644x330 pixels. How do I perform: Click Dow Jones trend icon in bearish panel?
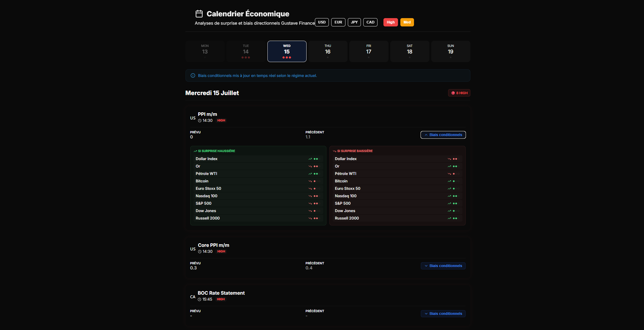449,211
